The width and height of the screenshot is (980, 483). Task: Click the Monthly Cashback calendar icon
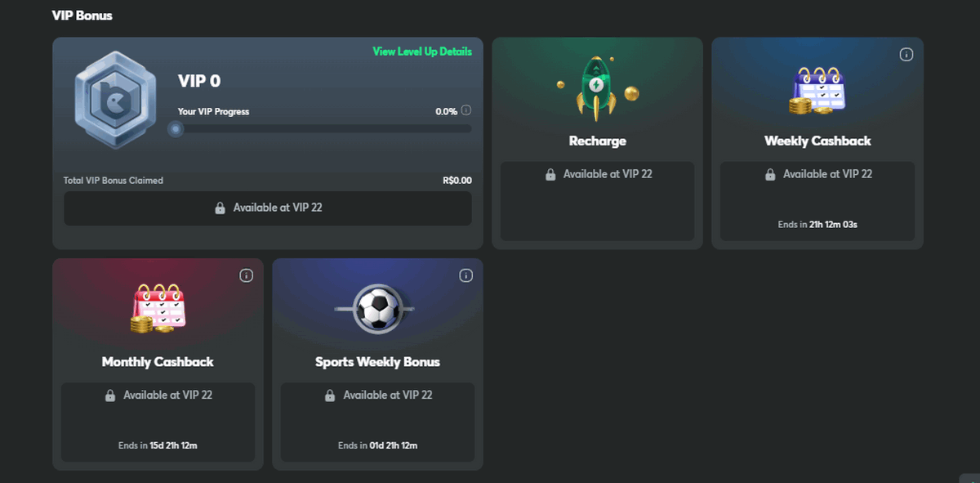[x=158, y=308]
